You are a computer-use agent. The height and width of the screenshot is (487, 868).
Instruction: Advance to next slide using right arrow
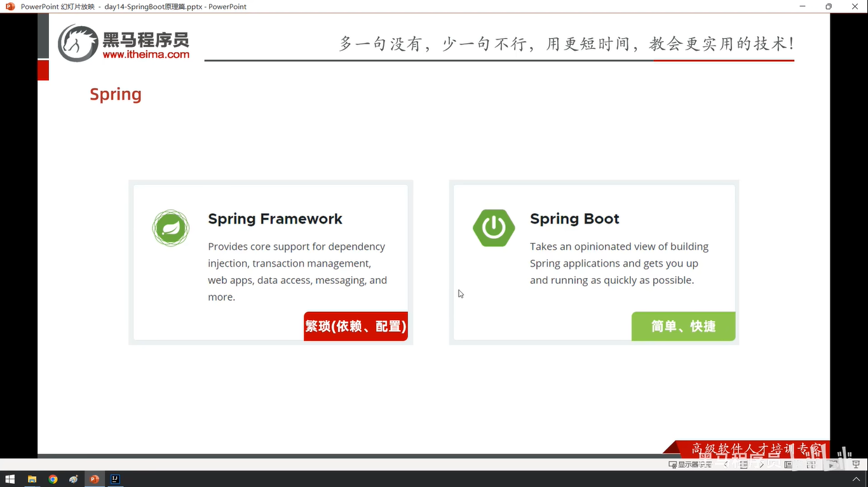click(762, 465)
